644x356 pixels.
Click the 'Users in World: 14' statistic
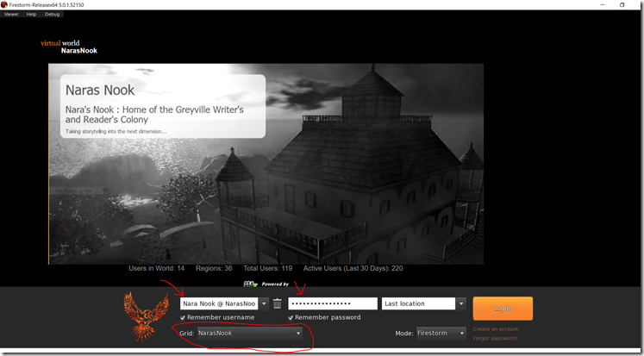point(157,268)
